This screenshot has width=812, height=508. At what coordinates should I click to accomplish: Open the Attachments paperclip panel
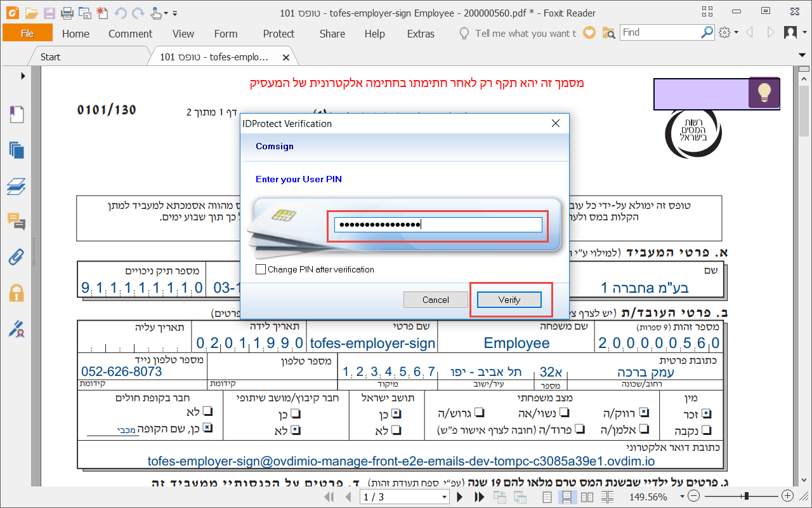16,257
